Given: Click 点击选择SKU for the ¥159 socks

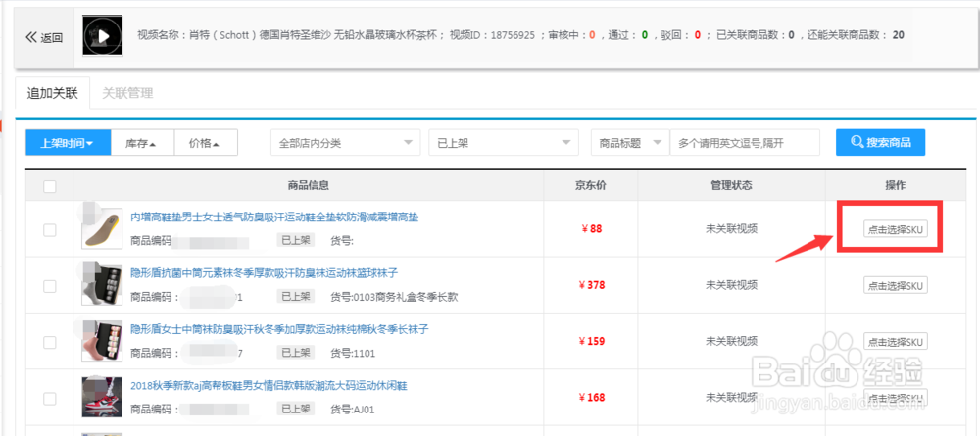Looking at the screenshot, I should click(896, 342).
